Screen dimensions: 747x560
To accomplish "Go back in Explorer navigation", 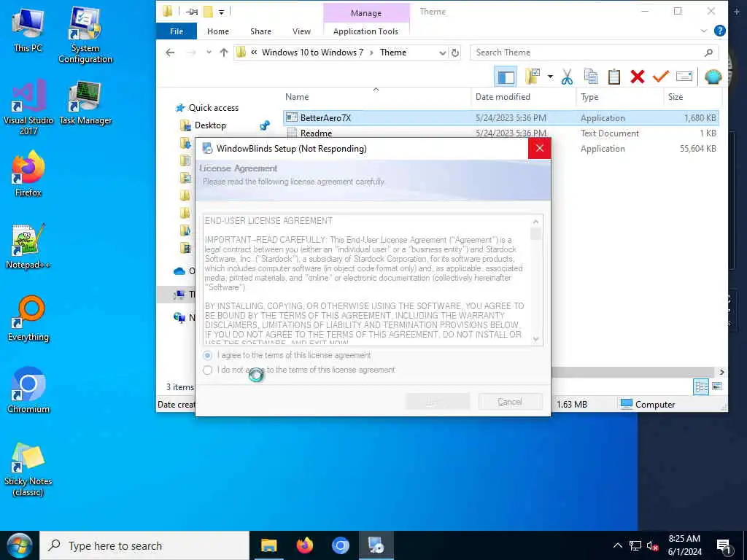I will pos(170,52).
